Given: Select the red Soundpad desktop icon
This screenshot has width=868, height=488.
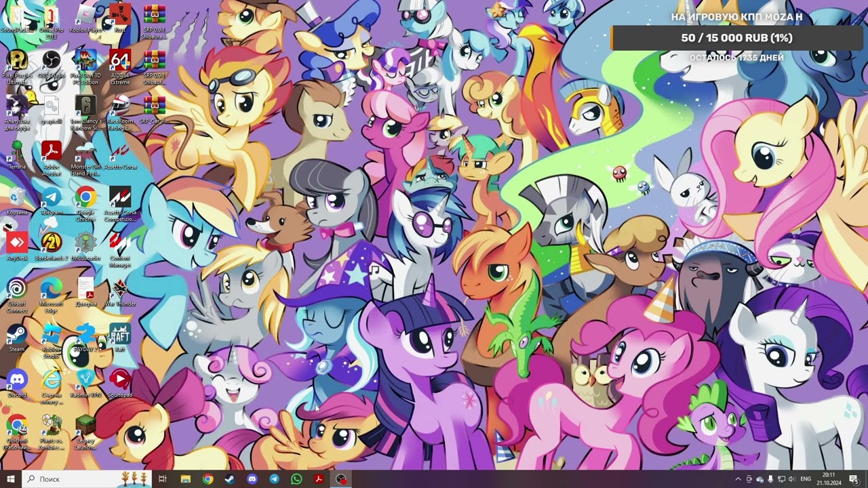Looking at the screenshot, I should [120, 384].
